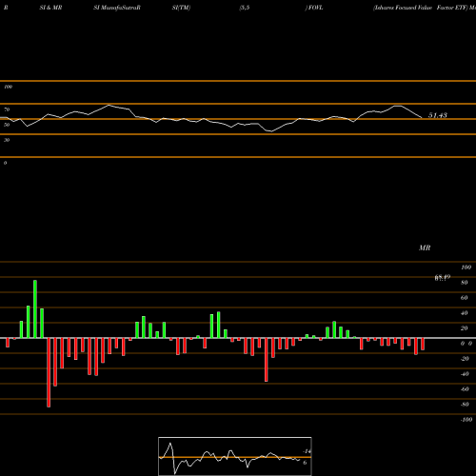This screenshot has width=476, height=476.
Task: Click the MR axis label -20
Action: [465, 359]
